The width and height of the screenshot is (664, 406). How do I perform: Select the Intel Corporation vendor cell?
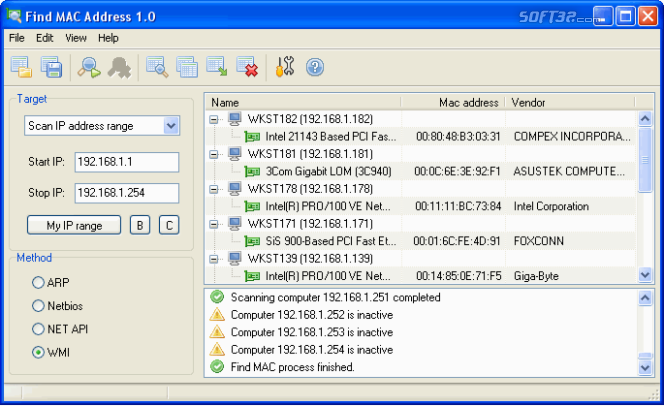551,206
